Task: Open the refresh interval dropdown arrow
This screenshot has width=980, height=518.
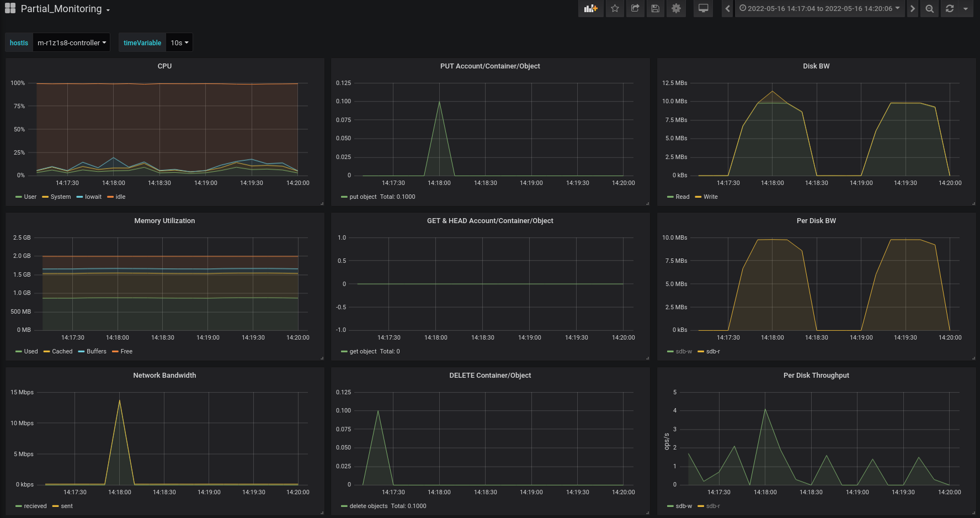Action: tap(965, 8)
